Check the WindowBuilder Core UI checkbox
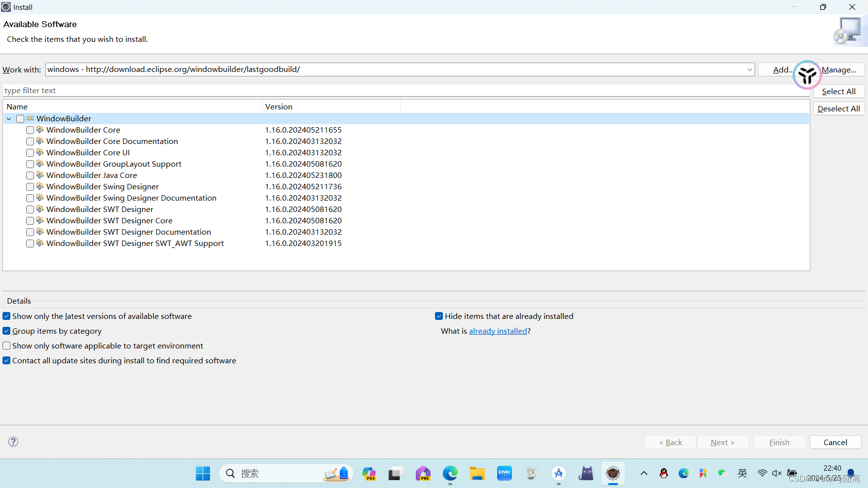The width and height of the screenshot is (868, 488). [x=30, y=153]
